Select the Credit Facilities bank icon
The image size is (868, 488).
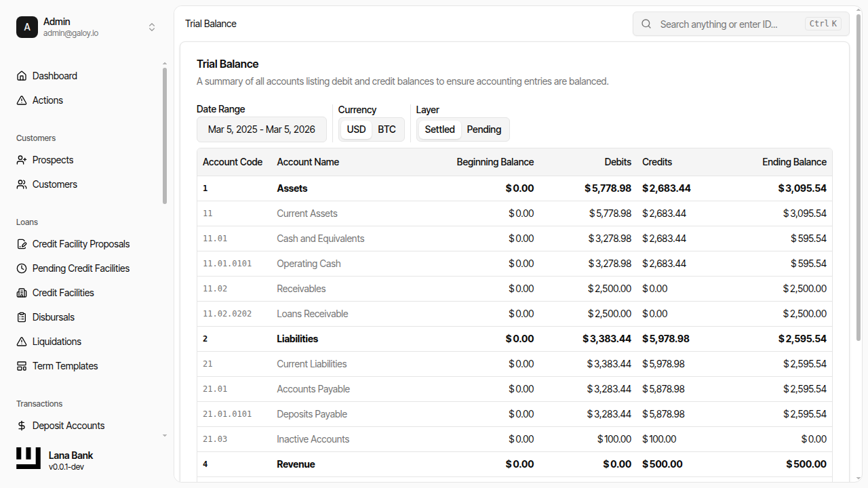pyautogui.click(x=22, y=292)
